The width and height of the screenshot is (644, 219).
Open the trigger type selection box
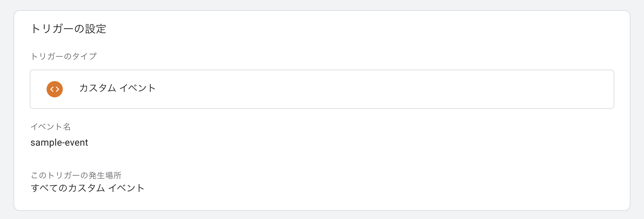tap(322, 89)
